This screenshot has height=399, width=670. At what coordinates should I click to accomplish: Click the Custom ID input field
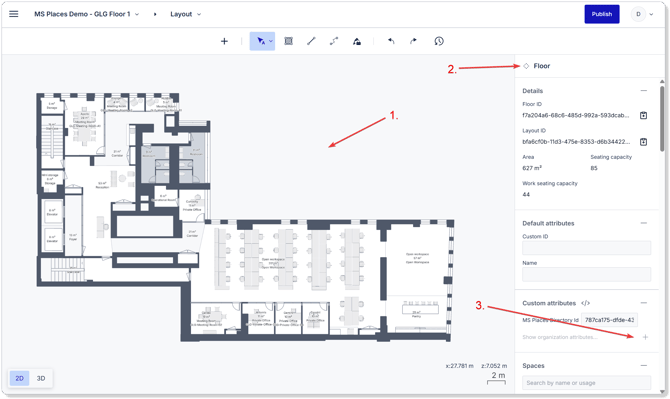point(586,248)
